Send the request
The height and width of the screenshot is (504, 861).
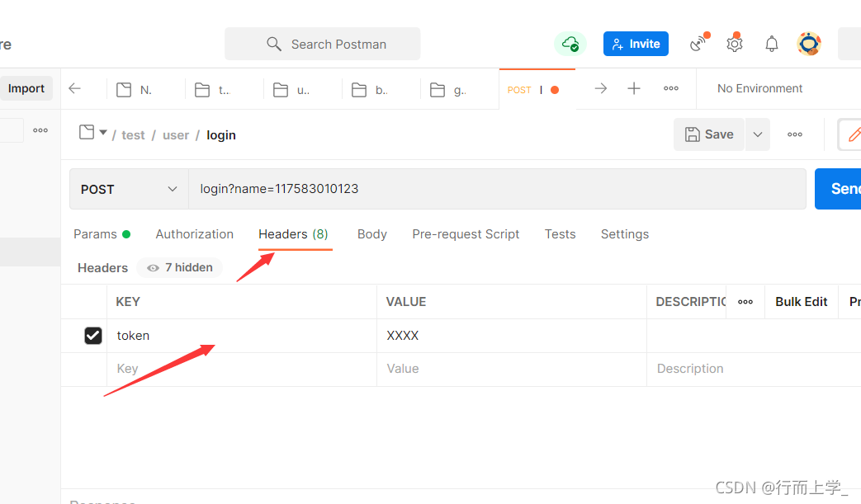click(x=838, y=189)
